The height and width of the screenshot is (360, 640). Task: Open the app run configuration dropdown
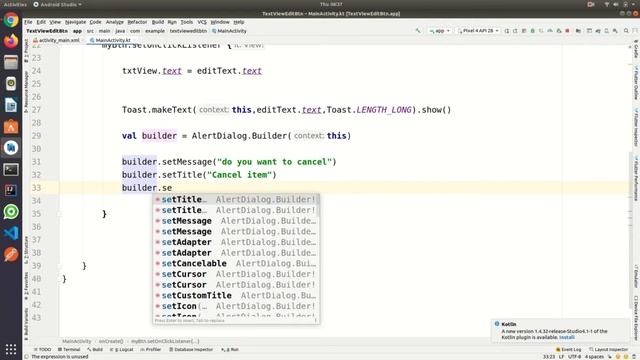[439, 31]
